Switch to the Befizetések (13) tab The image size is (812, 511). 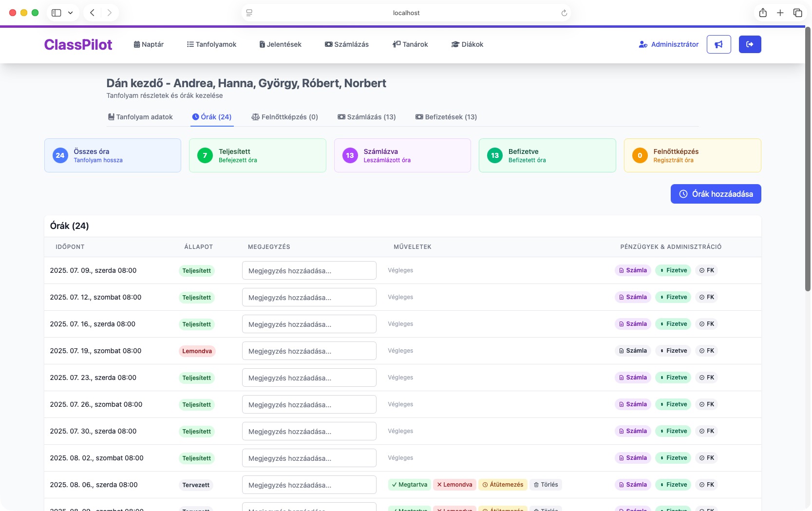click(446, 117)
